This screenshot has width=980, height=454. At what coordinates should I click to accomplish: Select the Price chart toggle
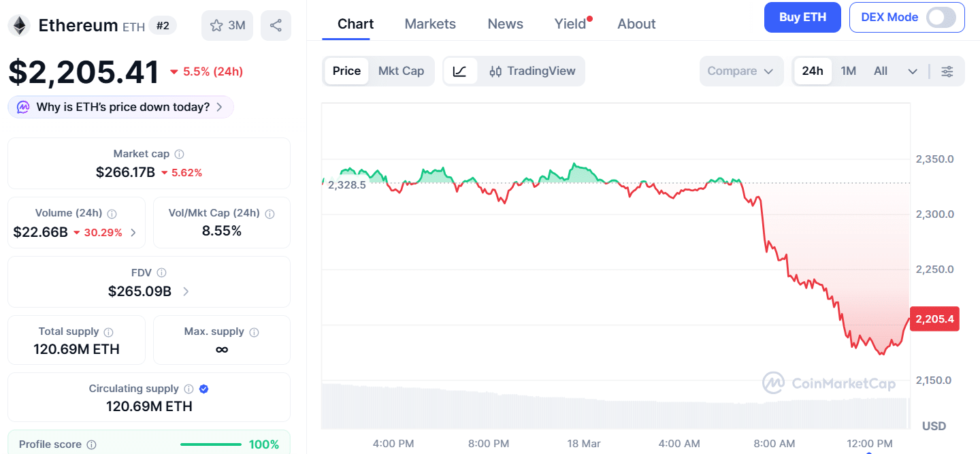(x=346, y=71)
